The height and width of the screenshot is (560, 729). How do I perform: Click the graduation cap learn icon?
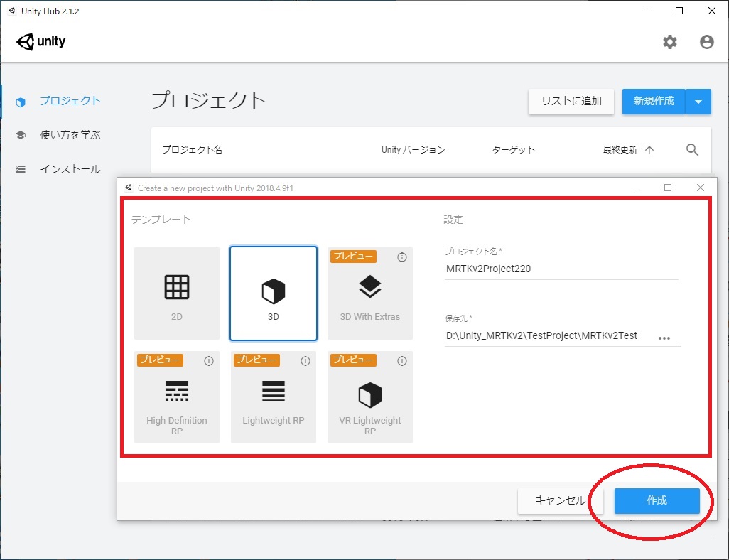(x=21, y=135)
